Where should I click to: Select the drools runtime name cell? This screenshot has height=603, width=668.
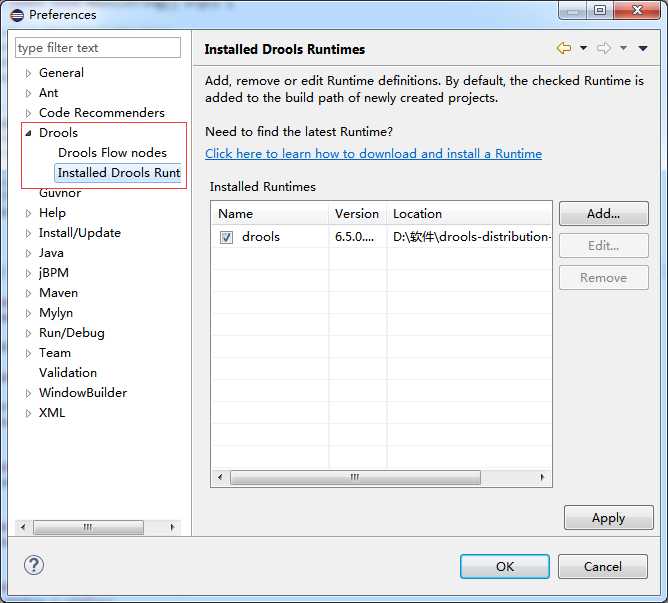coord(261,237)
